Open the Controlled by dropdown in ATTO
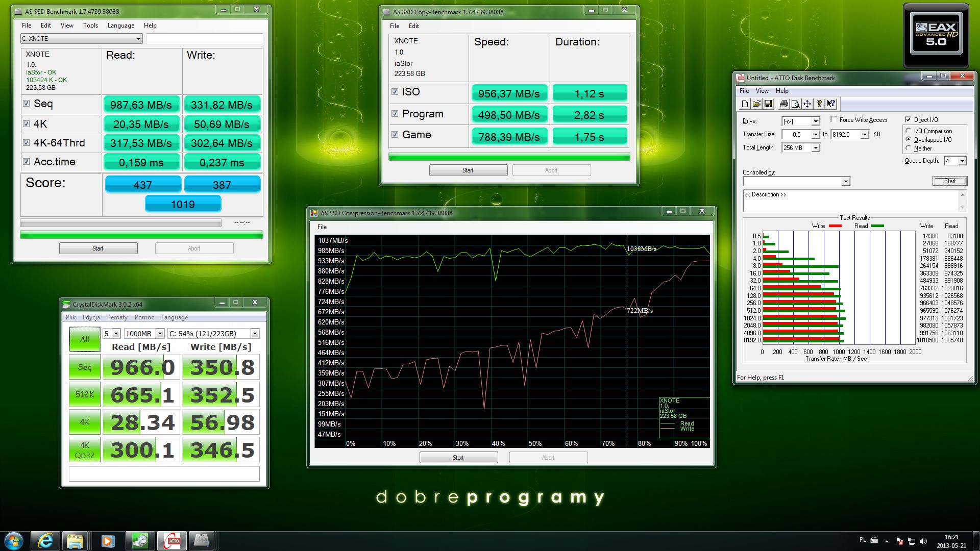980x551 pixels. click(796, 182)
